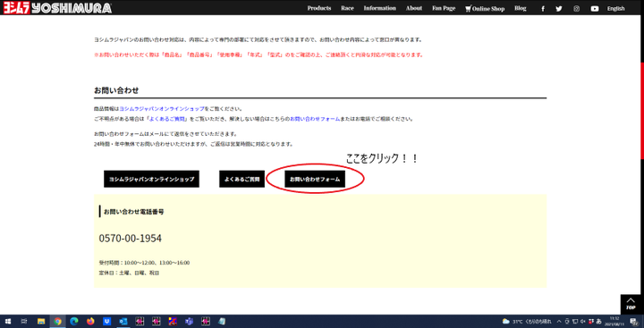Click the お問い合わせ電話番号 heading

tap(134, 212)
